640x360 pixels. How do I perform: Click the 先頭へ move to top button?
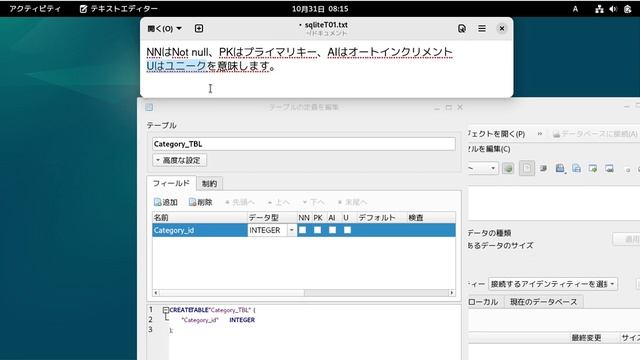pyautogui.click(x=240, y=202)
